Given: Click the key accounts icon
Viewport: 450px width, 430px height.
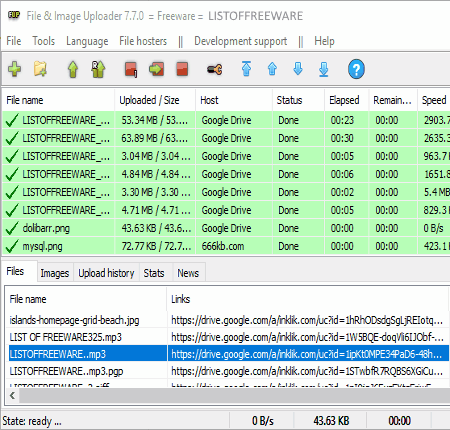Looking at the screenshot, I should [x=214, y=69].
